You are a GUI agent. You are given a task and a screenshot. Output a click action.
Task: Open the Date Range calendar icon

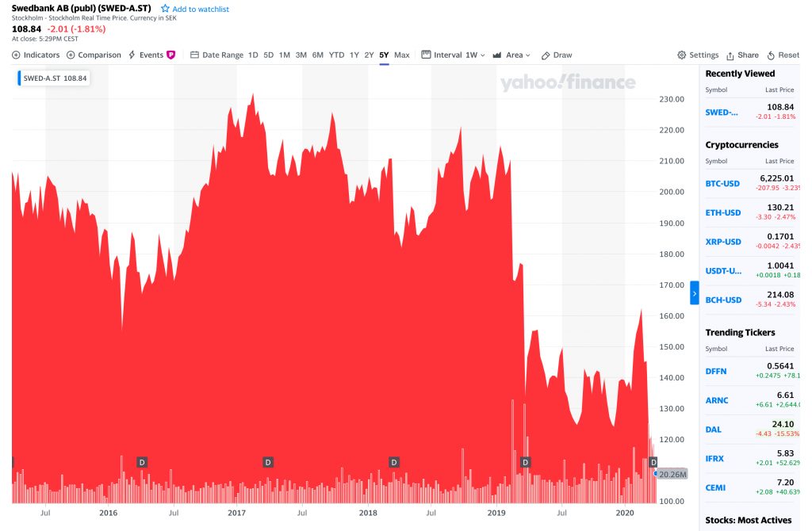point(195,55)
